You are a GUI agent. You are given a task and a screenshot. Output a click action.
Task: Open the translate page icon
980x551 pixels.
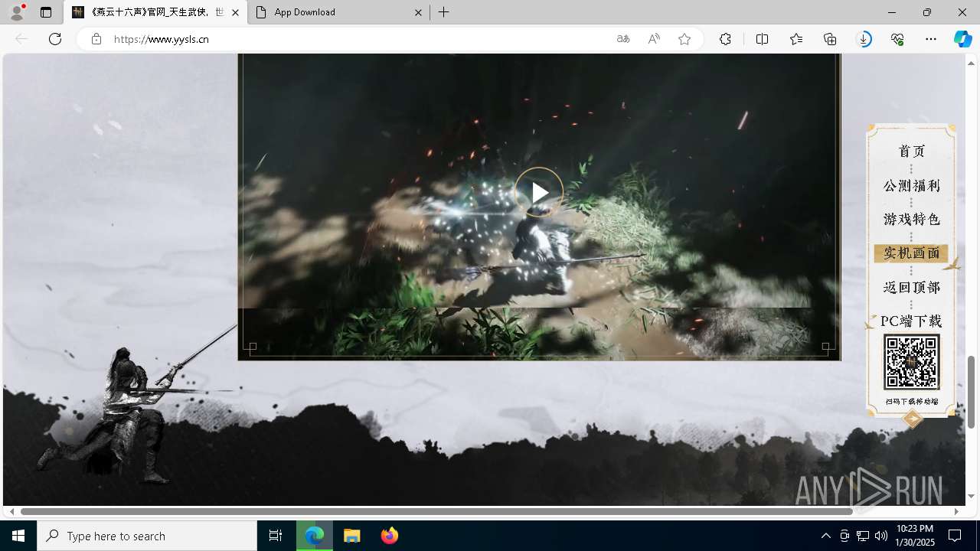point(623,39)
